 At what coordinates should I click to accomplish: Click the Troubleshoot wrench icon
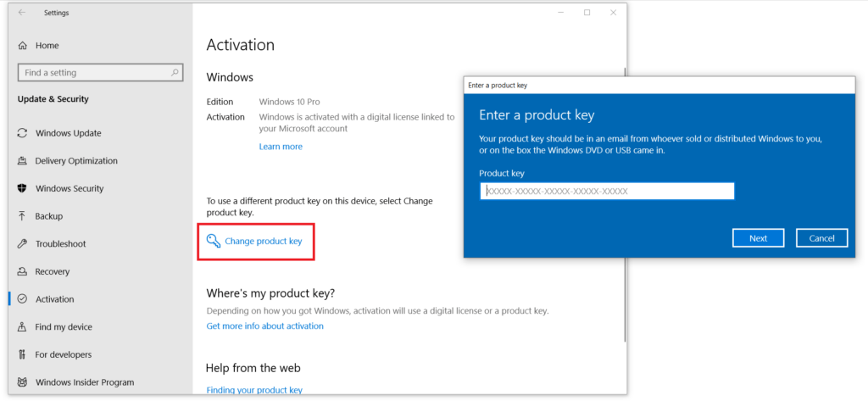(x=23, y=243)
